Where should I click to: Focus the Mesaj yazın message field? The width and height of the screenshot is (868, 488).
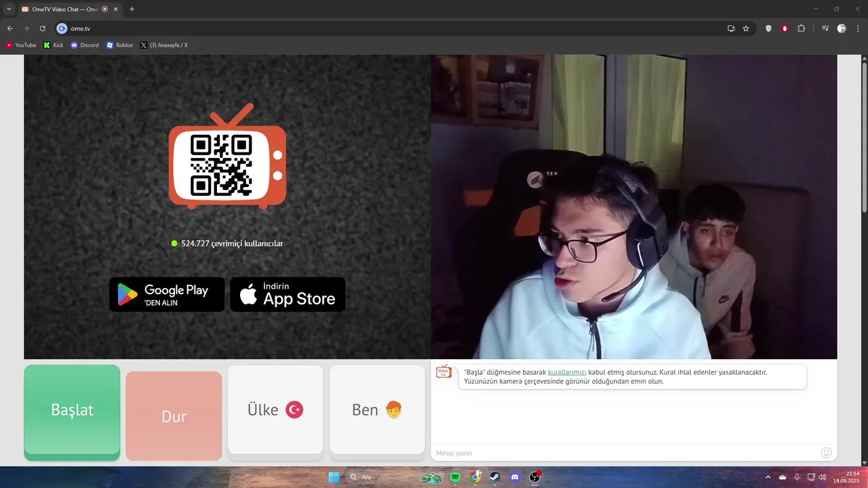coord(624,453)
